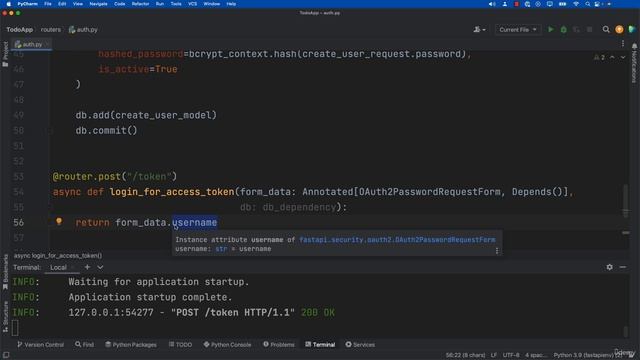
Task: Click the Python 3.9 interpreter status
Action: (x=584, y=355)
